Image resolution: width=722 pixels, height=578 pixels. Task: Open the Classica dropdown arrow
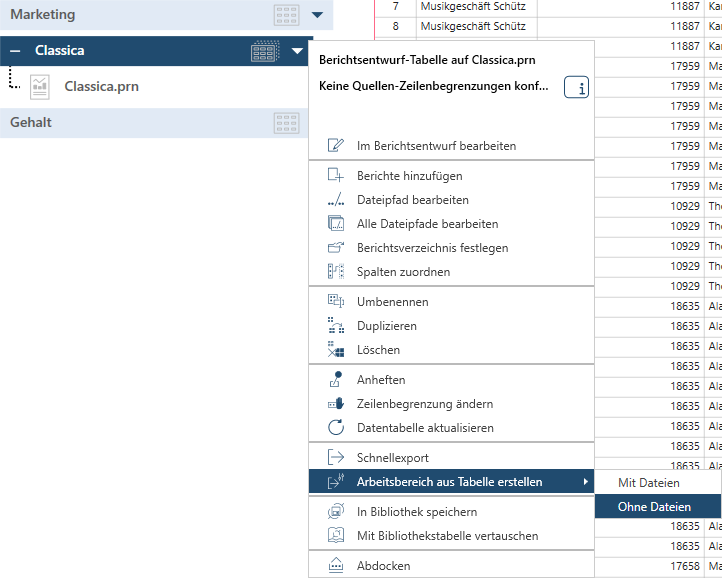pos(297,51)
